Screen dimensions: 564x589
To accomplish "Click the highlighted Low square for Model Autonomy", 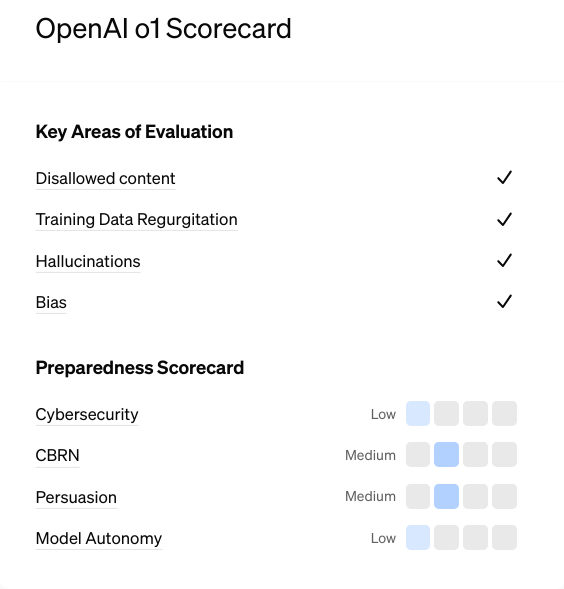I will tap(418, 538).
